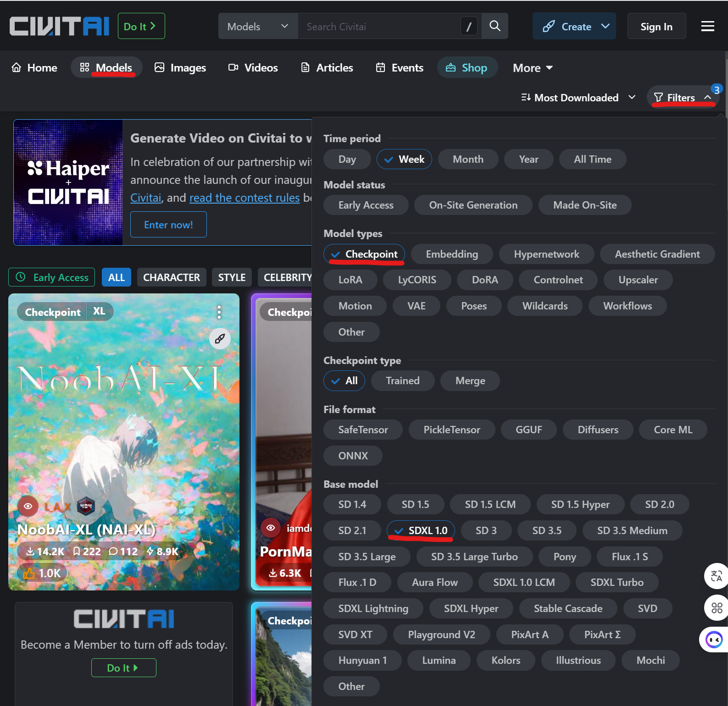Viewport: 728px width, 706px height.
Task: Select the Merge checkpoint type
Action: [470, 381]
